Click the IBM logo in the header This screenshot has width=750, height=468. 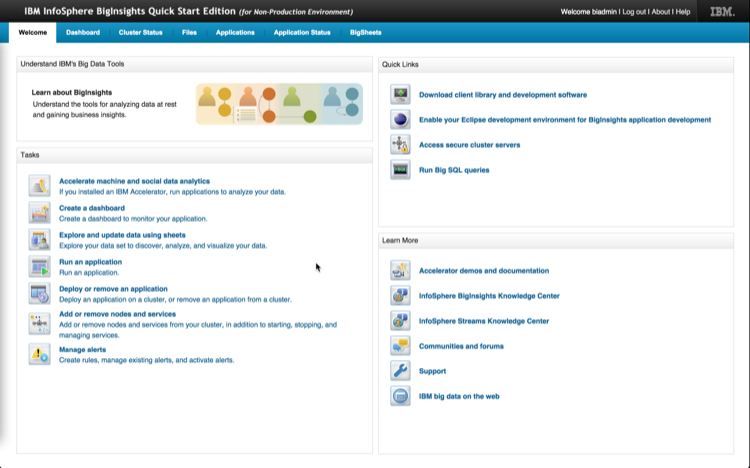(722, 11)
